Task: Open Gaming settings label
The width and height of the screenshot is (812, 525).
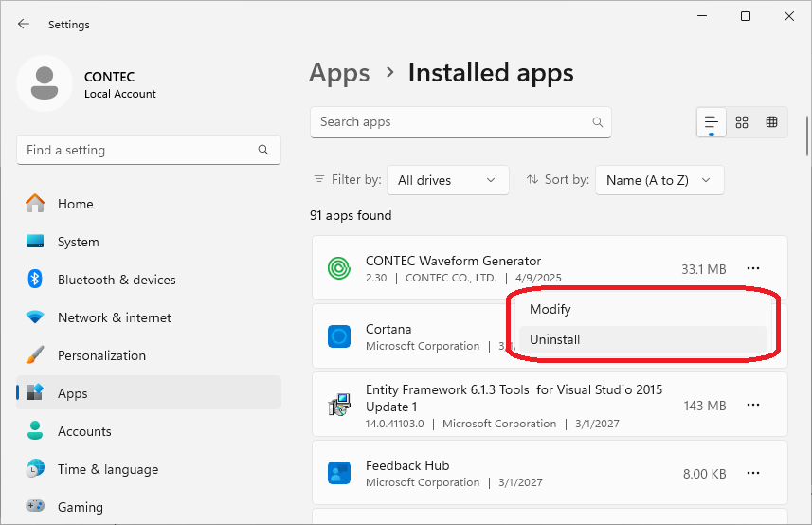Action: tap(81, 507)
